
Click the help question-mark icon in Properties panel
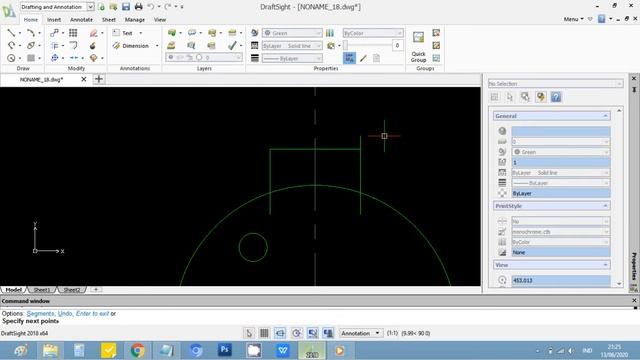click(556, 97)
